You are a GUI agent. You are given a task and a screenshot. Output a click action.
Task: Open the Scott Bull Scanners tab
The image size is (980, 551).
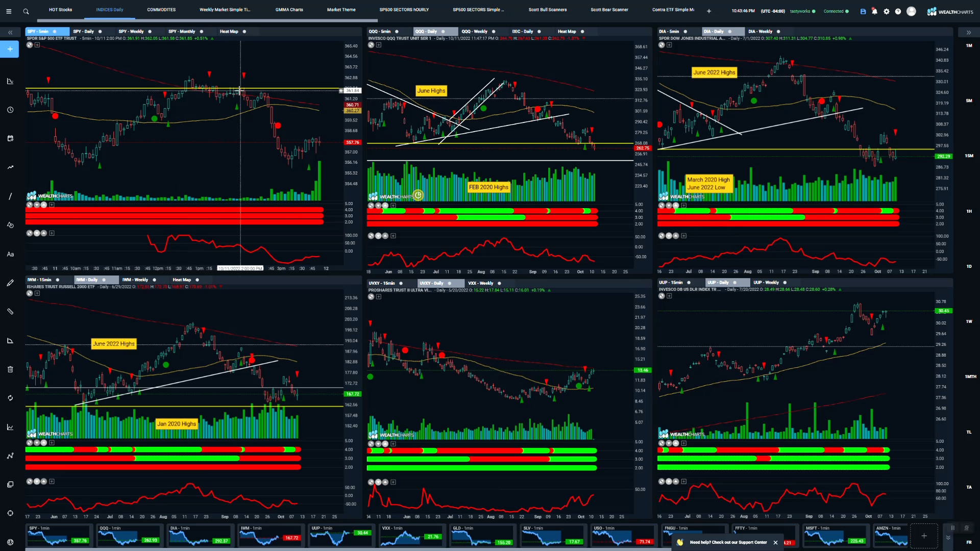[547, 10]
